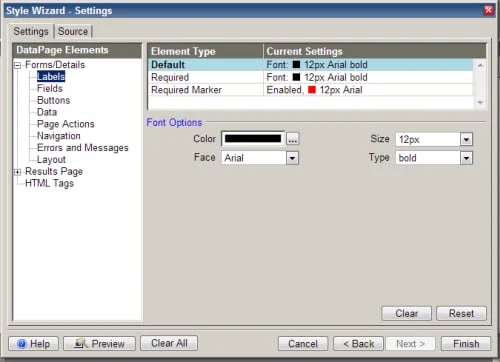Click the black swatch in Required row
The height and width of the screenshot is (362, 500).
pyautogui.click(x=296, y=77)
